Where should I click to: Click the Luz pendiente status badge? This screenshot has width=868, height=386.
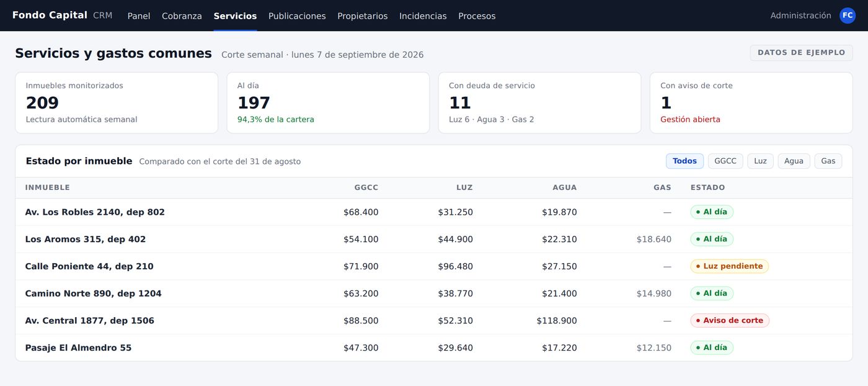(729, 266)
